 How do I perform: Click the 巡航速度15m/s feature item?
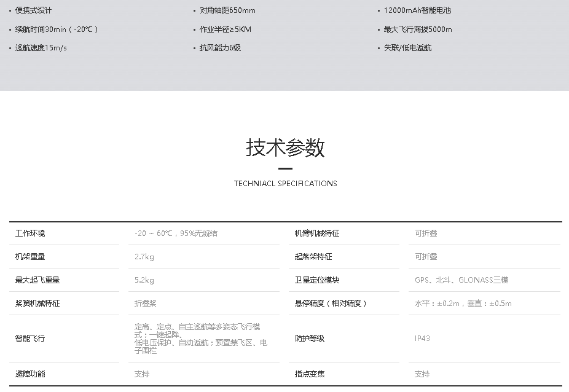click(x=41, y=47)
